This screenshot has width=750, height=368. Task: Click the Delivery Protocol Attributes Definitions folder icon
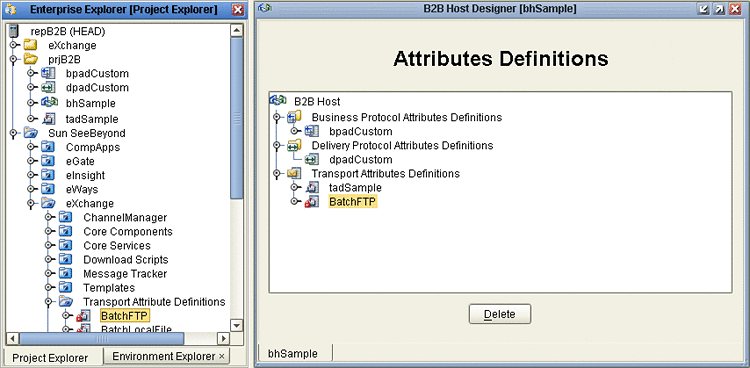click(295, 145)
